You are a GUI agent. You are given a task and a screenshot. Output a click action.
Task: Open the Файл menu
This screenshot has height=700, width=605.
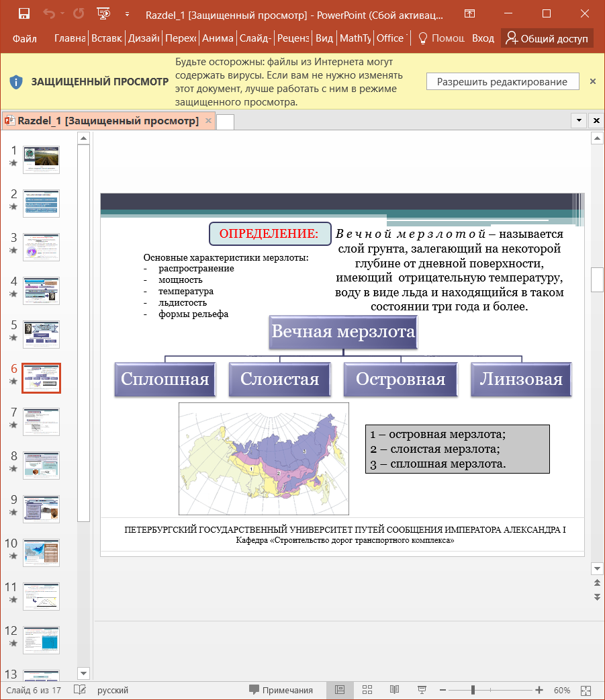(25, 38)
